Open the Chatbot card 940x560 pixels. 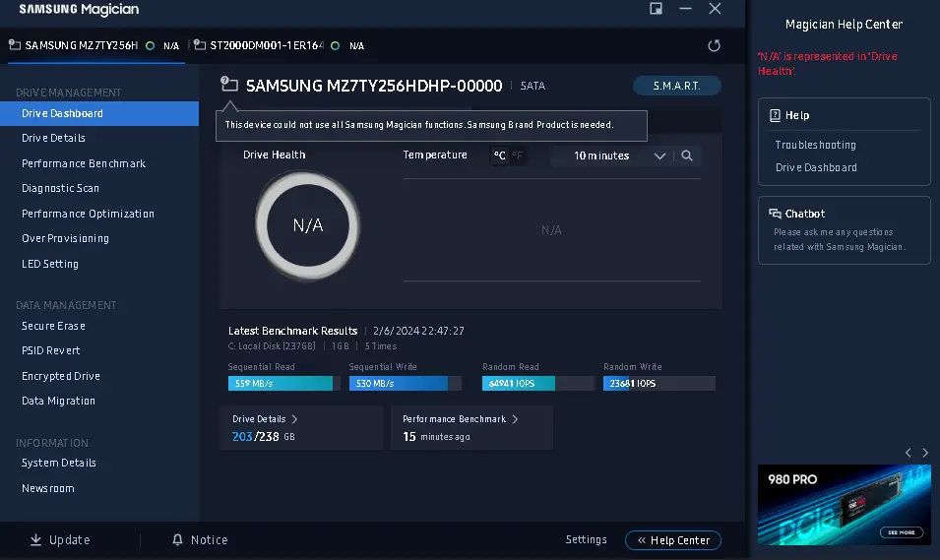click(x=845, y=230)
